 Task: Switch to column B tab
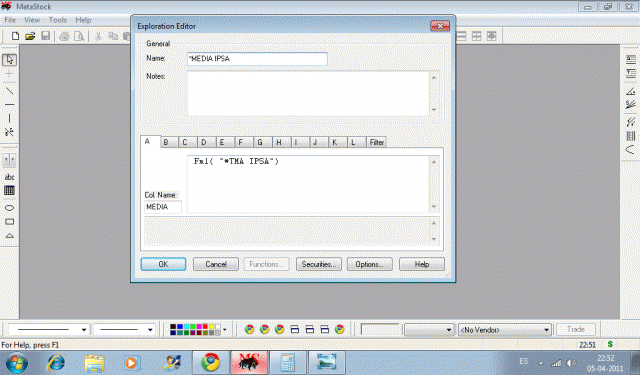pos(166,142)
